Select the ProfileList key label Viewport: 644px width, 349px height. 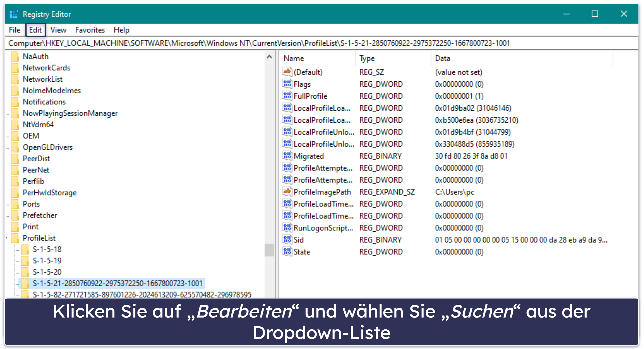pos(39,238)
